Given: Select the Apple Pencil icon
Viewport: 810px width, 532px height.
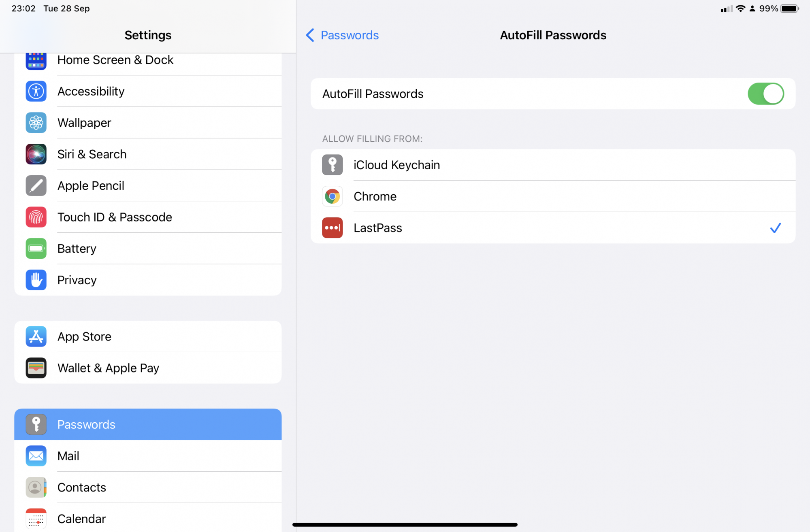Looking at the screenshot, I should [x=36, y=186].
